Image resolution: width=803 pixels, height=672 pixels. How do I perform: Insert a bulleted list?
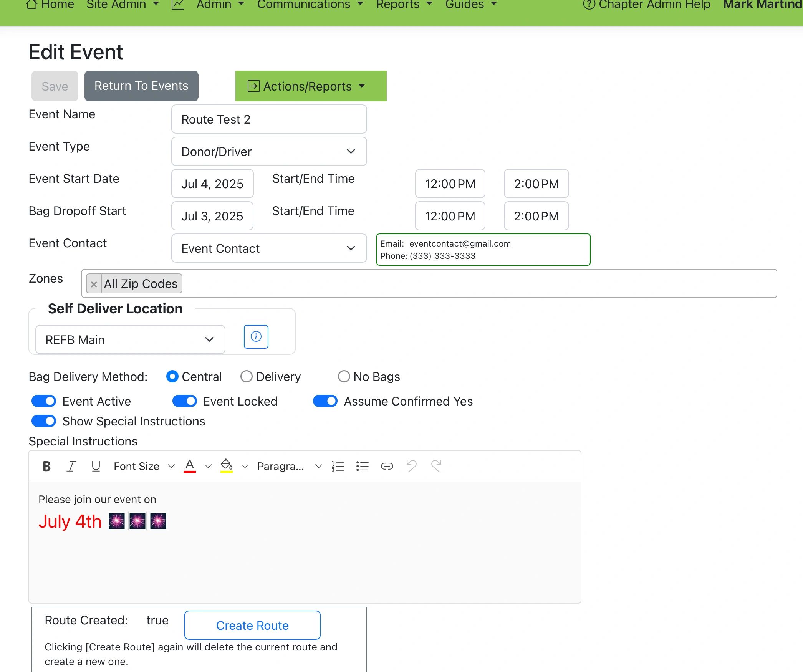(362, 466)
